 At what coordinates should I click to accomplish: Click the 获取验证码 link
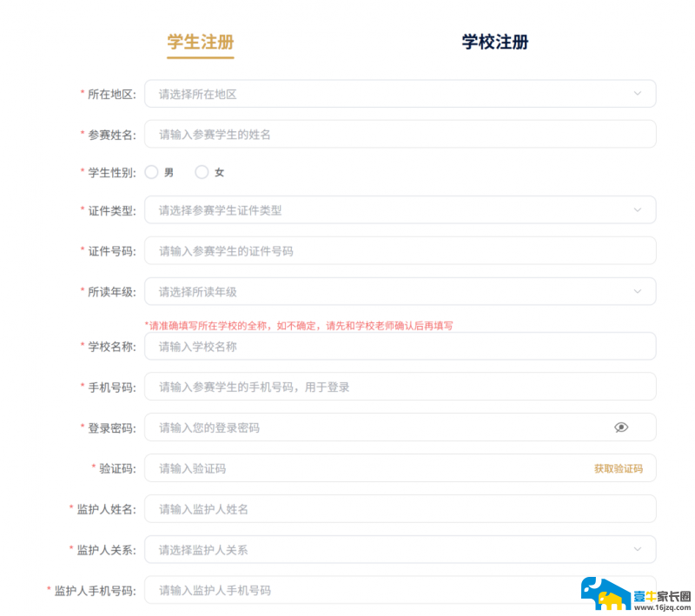(619, 468)
